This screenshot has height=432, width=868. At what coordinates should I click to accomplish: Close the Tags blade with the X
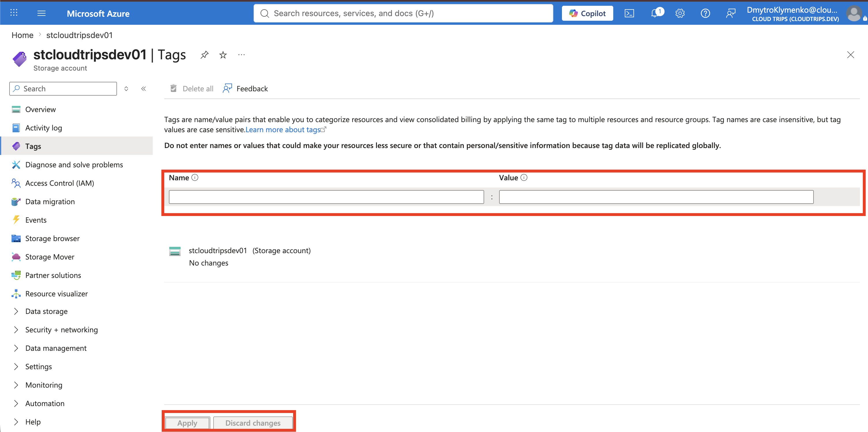850,54
